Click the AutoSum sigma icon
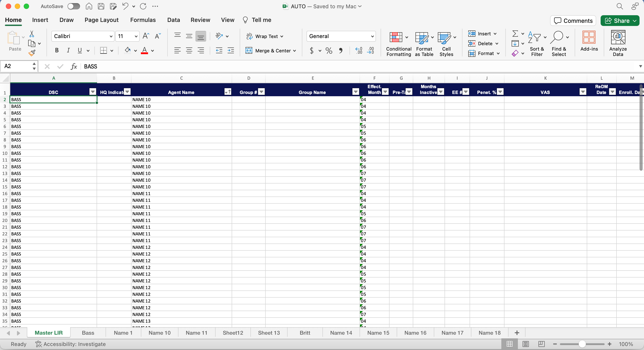644x350 pixels. point(515,34)
